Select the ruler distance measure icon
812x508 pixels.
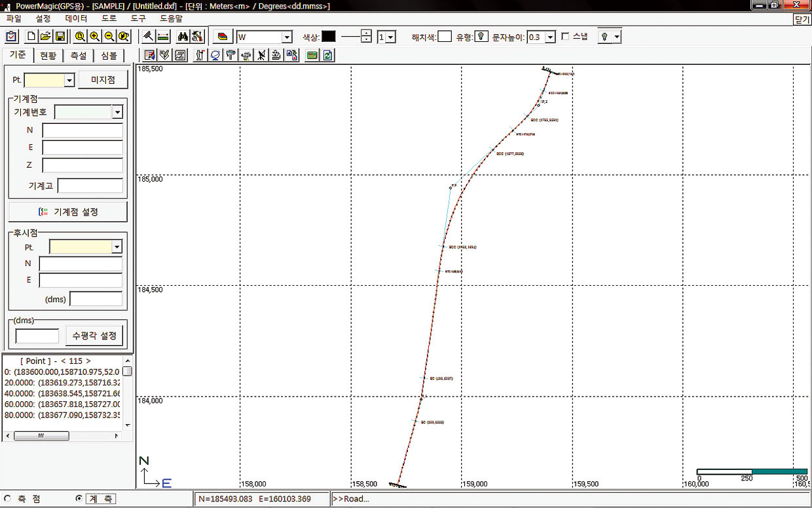(x=163, y=37)
